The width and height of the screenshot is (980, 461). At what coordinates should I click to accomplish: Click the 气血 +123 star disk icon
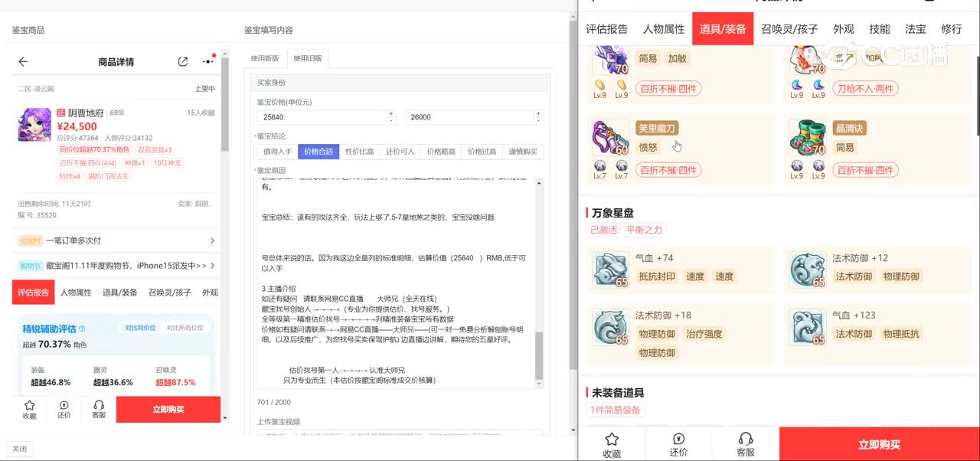808,327
